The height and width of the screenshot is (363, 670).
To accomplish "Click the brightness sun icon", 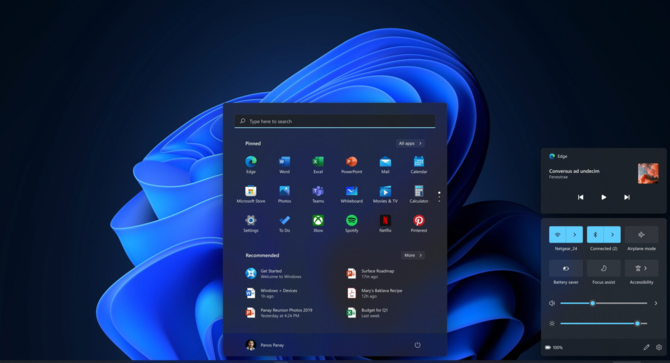I will click(552, 324).
